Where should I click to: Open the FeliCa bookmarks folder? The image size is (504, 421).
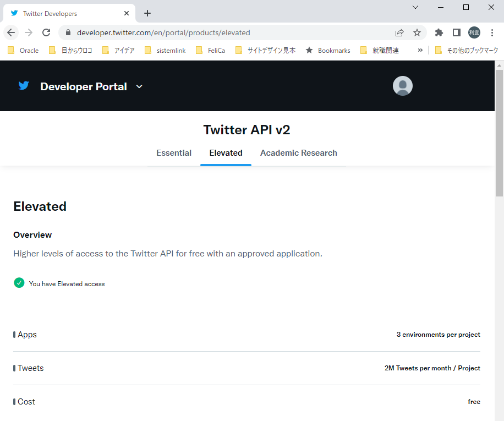(215, 50)
